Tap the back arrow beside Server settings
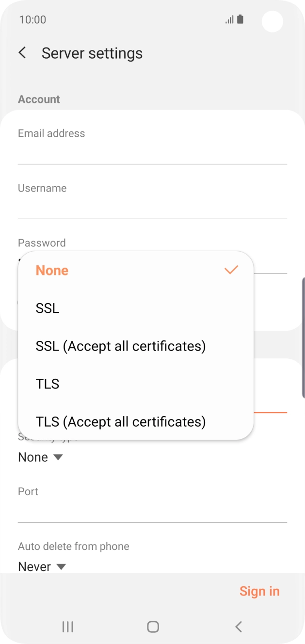305x644 pixels. [x=22, y=53]
